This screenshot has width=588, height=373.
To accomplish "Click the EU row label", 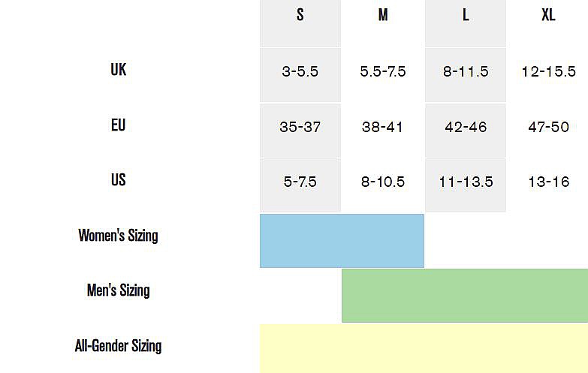I will (118, 125).
